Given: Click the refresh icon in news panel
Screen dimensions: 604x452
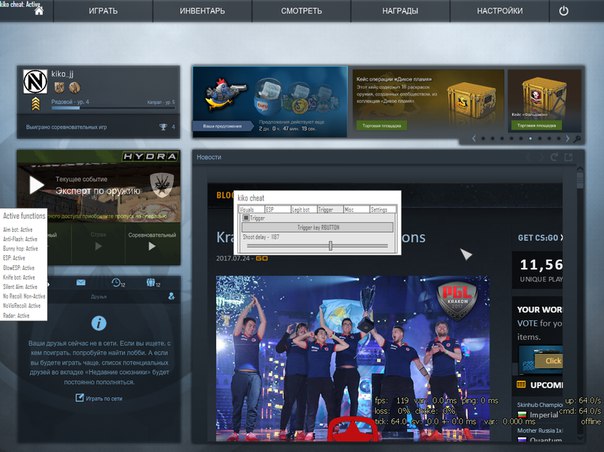Looking at the screenshot, I should coord(553,157).
